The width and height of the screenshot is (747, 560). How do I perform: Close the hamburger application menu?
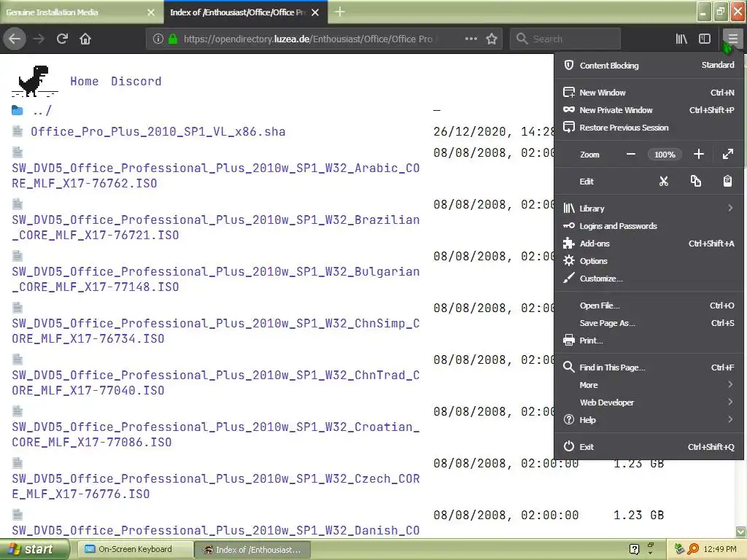(732, 39)
